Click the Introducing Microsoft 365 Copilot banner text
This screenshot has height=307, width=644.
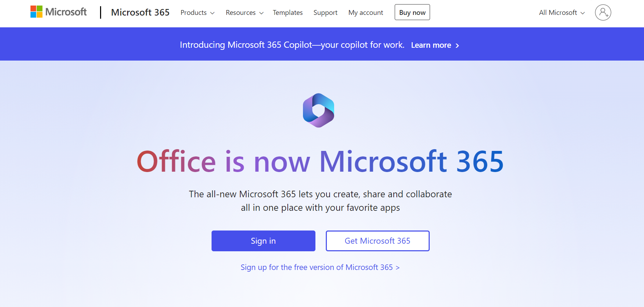[x=292, y=45]
